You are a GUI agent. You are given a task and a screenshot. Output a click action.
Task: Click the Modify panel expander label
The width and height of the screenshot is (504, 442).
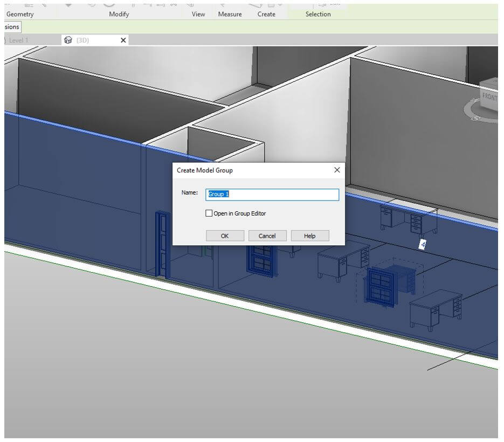click(x=119, y=15)
